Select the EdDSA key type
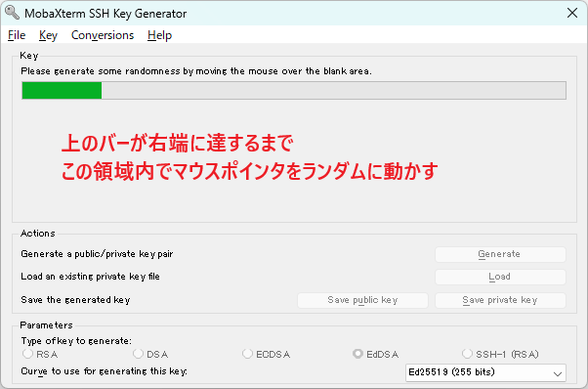Screen dimensions: 588x389 tap(375, 354)
